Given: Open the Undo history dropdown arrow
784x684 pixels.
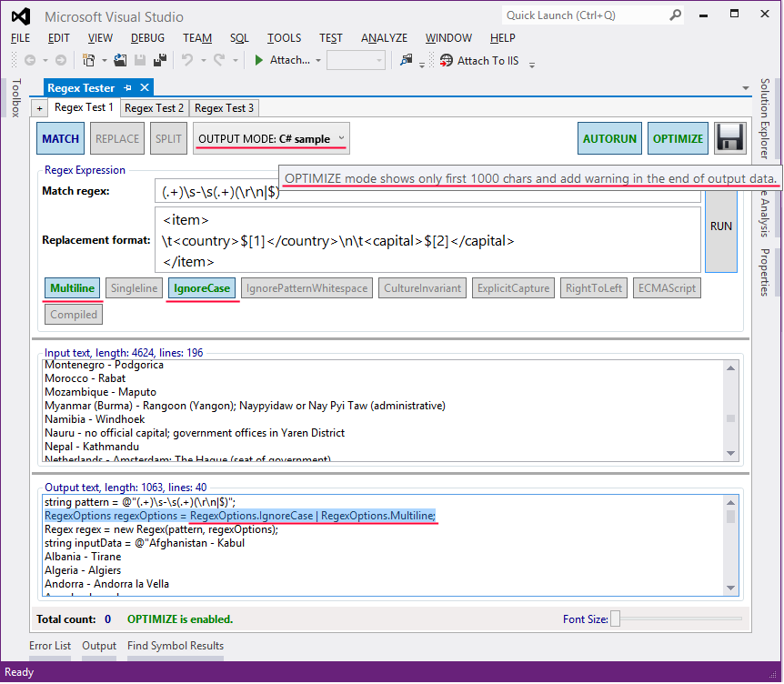Looking at the screenshot, I should [204, 61].
